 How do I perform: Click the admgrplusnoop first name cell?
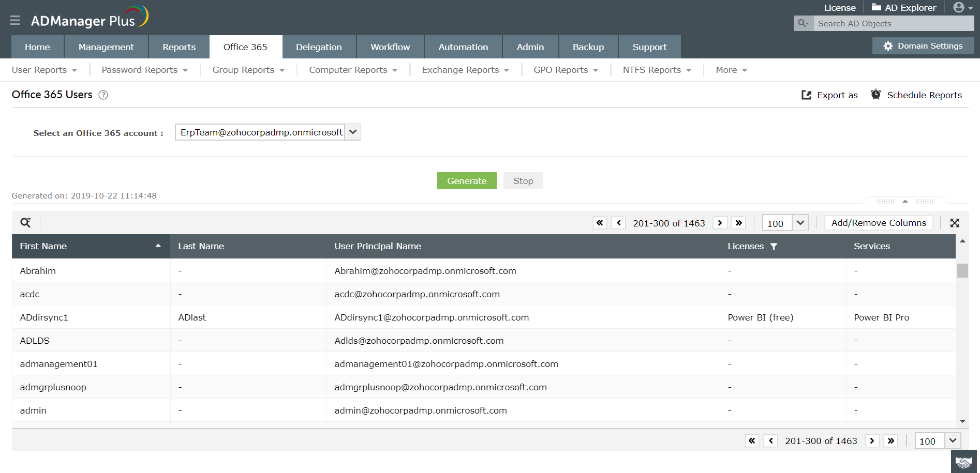[91, 387]
